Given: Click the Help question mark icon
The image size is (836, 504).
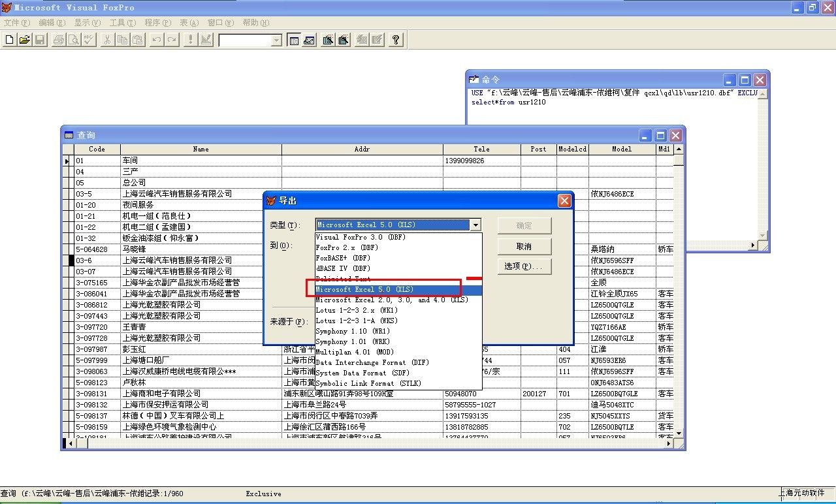Looking at the screenshot, I should 396,40.
